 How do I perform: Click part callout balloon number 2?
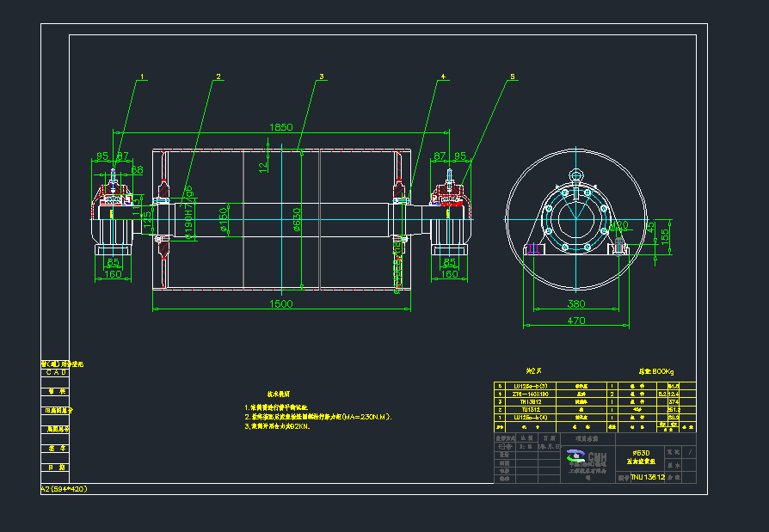click(x=218, y=76)
